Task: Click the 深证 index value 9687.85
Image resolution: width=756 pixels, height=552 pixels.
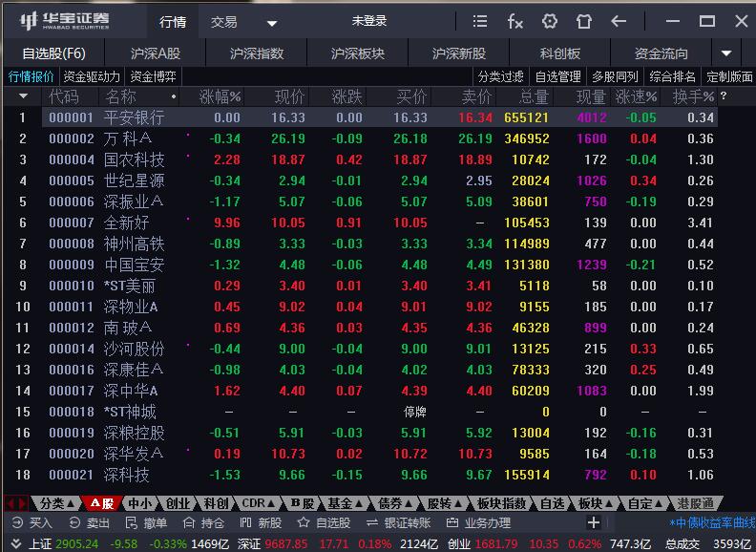Action: pyautogui.click(x=286, y=544)
